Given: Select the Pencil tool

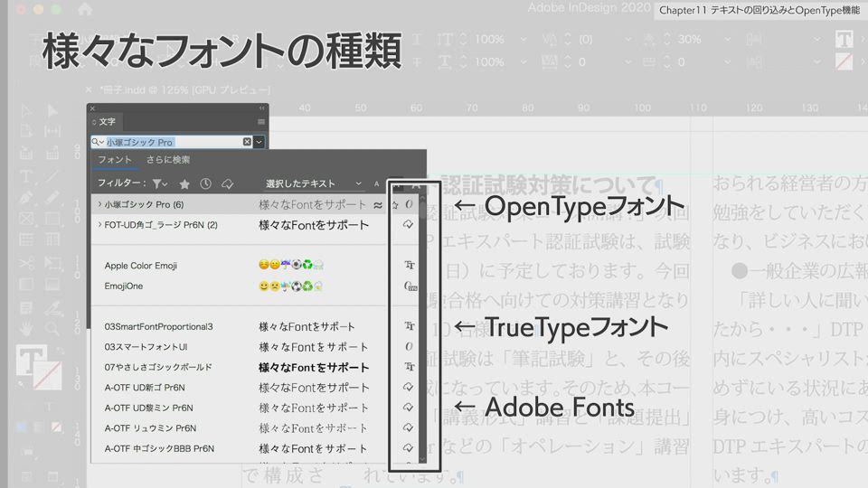Looking at the screenshot, I should [x=52, y=198].
